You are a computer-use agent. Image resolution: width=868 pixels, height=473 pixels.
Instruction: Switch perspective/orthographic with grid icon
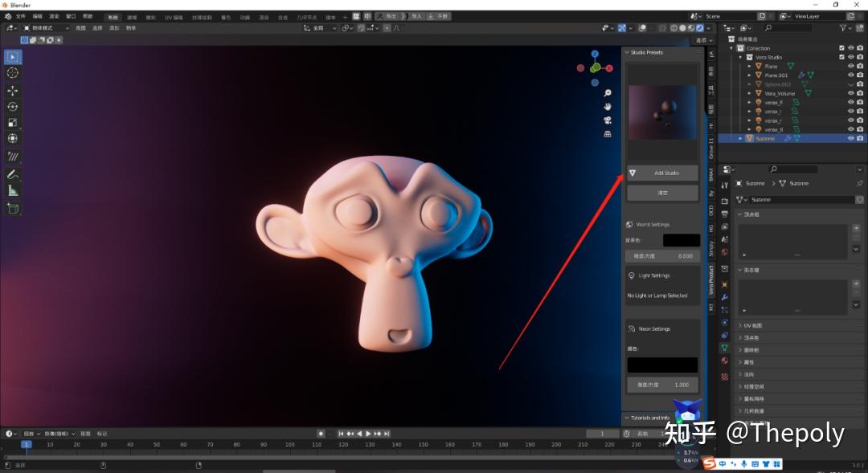pyautogui.click(x=608, y=134)
